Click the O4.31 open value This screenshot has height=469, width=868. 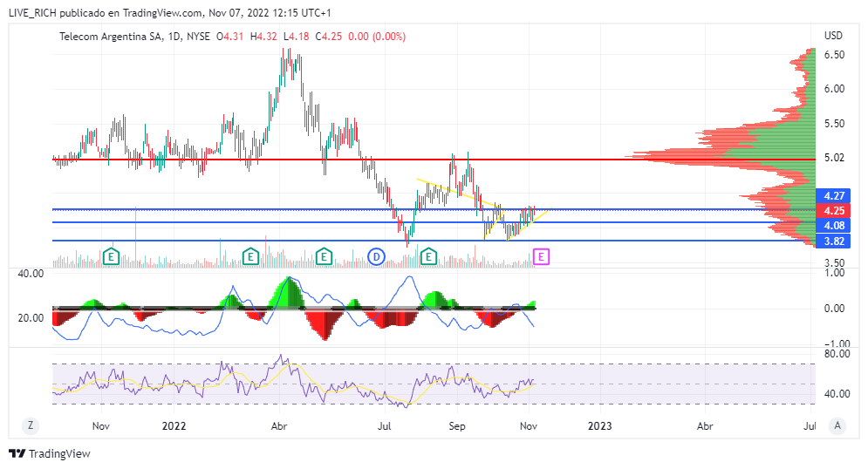(229, 37)
